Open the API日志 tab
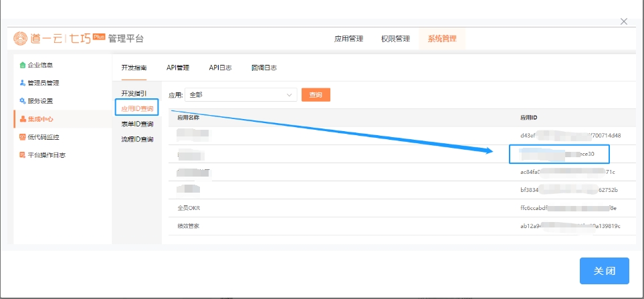This screenshot has height=299, width=644. point(220,68)
